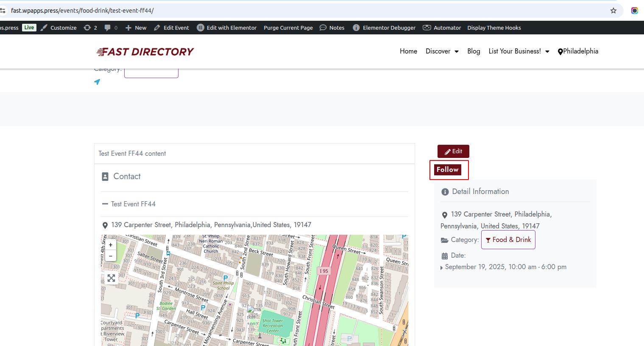Collapse the Test Event FF44 contact section
This screenshot has height=346, width=644.
pos(105,204)
